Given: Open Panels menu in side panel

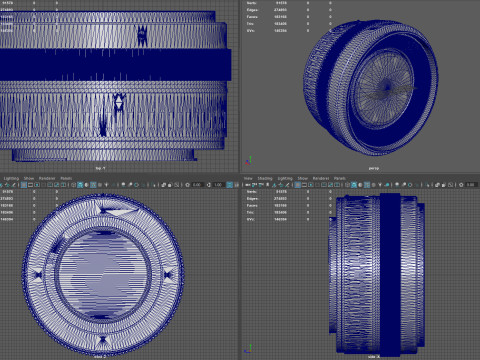Looking at the screenshot, I should [x=340, y=178].
